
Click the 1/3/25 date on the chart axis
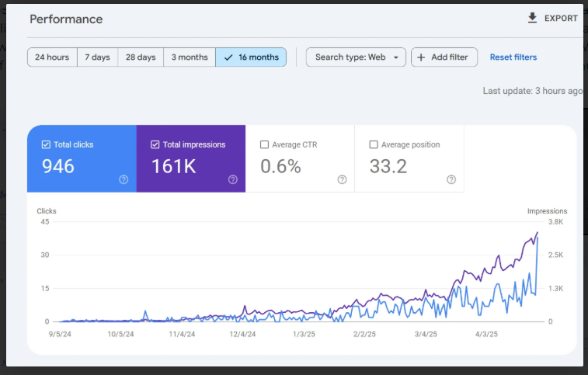pos(304,334)
